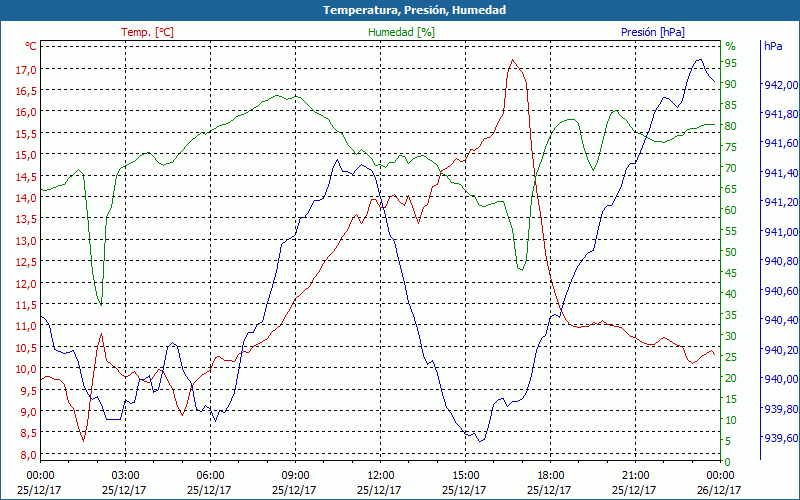Click the '85' humidity axis value
The height and width of the screenshot is (500, 800).
(x=731, y=105)
